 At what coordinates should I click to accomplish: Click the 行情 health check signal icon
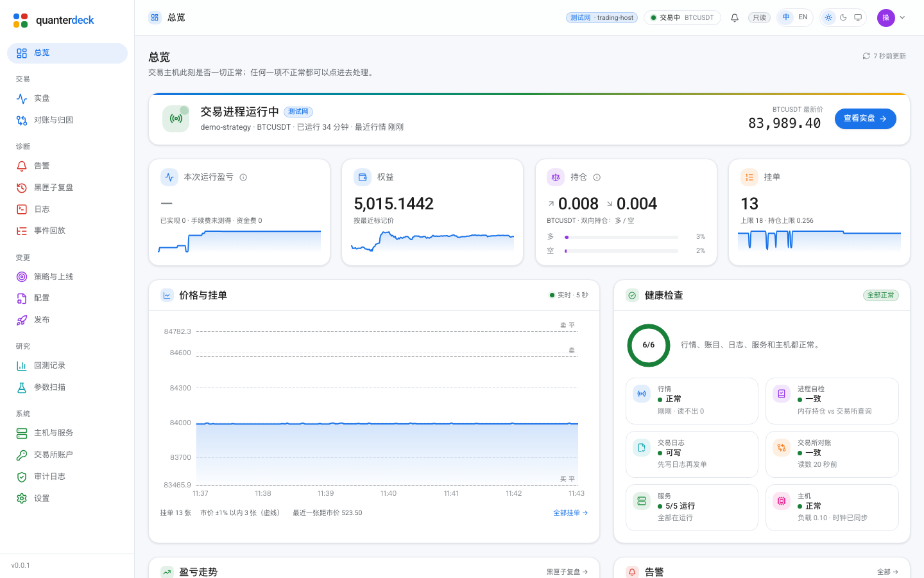(x=642, y=394)
